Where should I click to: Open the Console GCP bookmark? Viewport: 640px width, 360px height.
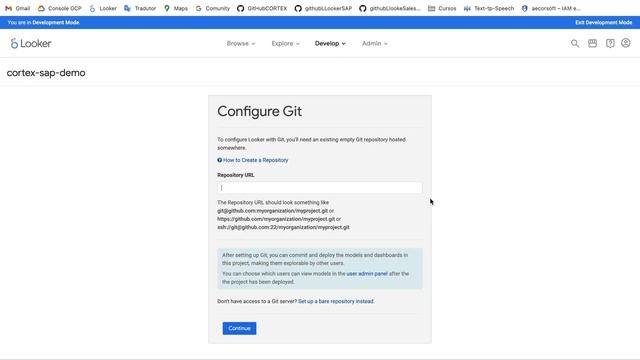pos(60,8)
